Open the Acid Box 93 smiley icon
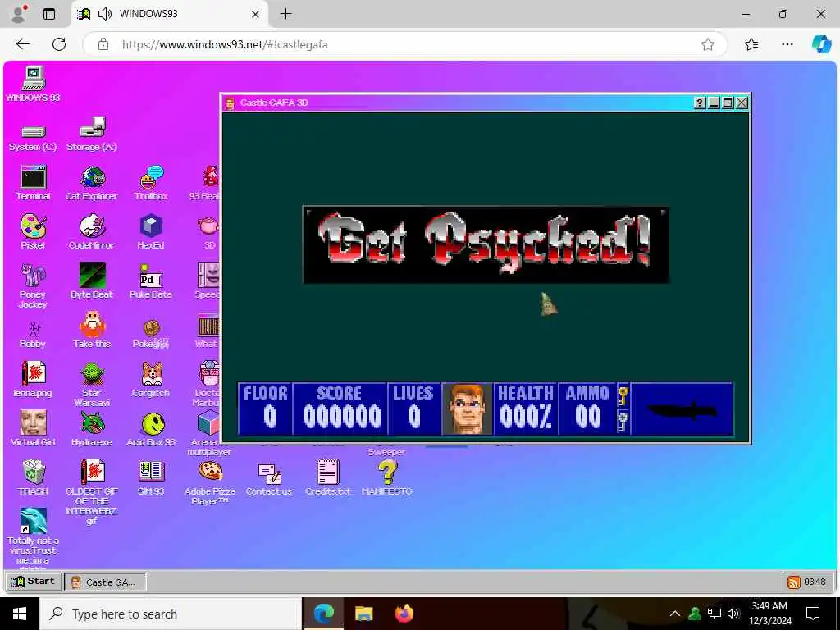The width and height of the screenshot is (840, 630). [151, 428]
